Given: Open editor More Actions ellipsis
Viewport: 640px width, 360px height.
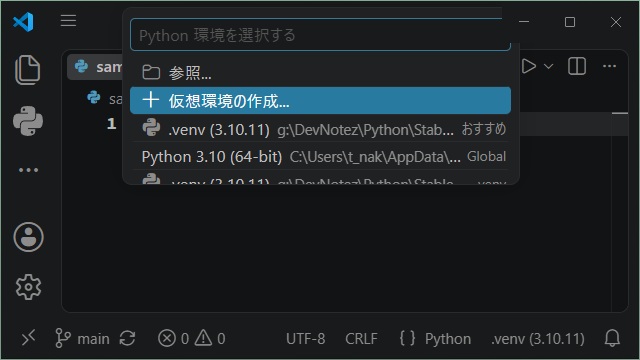Looking at the screenshot, I should [x=609, y=66].
